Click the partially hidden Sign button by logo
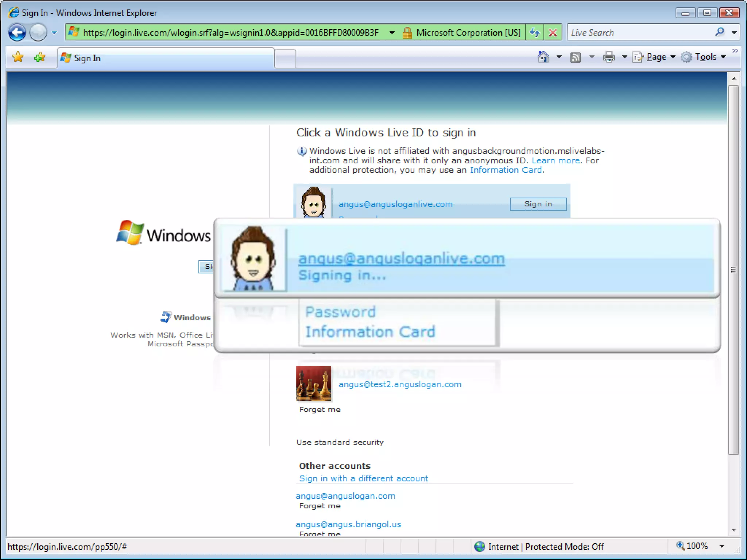747x560 pixels. click(206, 267)
